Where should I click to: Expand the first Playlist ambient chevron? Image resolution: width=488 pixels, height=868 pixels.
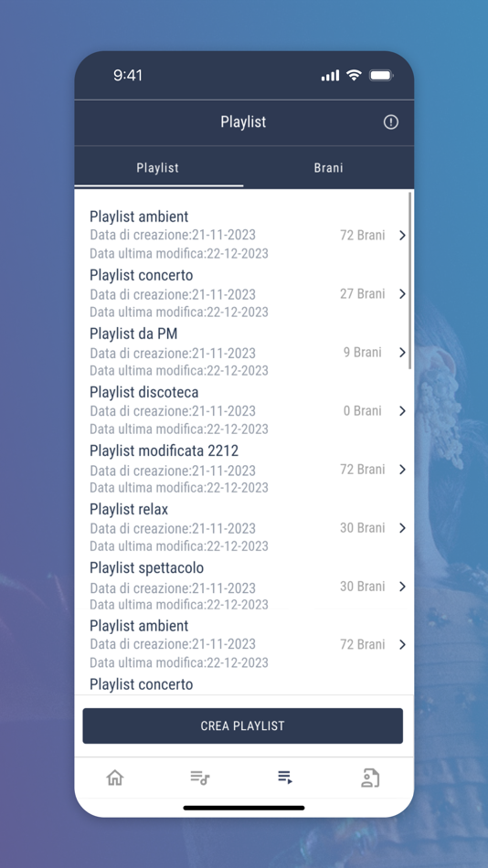coord(403,235)
